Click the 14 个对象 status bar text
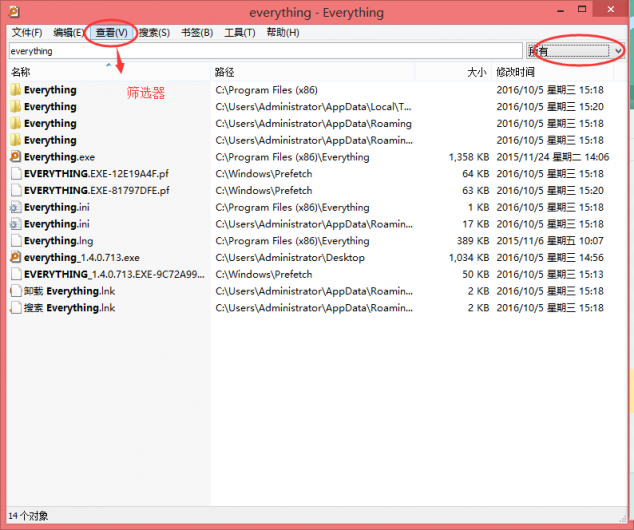634x530 pixels. 28,516
